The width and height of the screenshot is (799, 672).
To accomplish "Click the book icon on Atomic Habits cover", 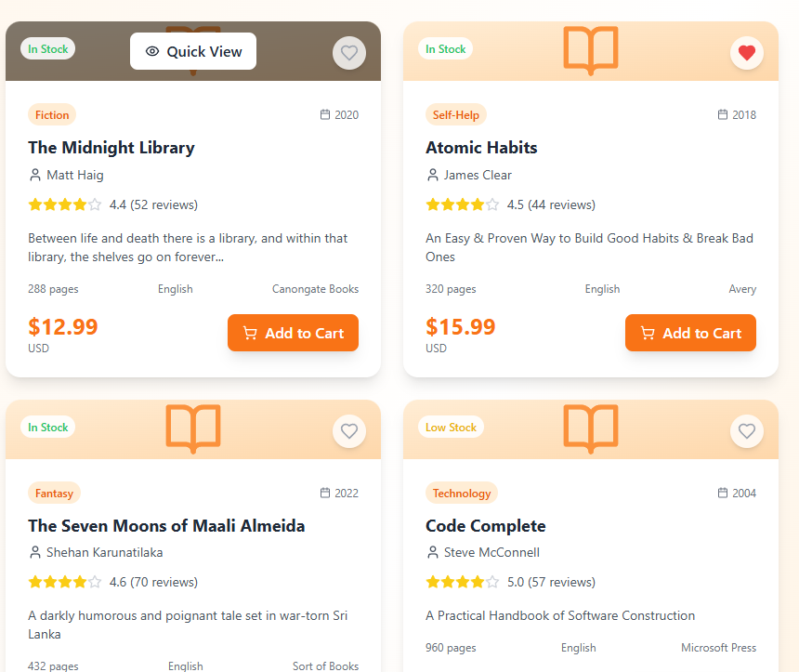I will tap(591, 50).
